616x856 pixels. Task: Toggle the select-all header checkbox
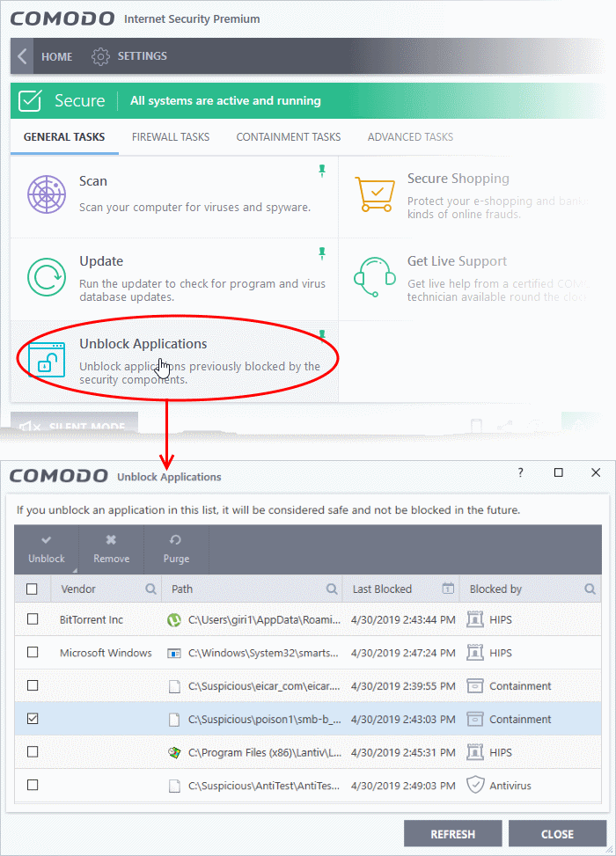tap(33, 589)
